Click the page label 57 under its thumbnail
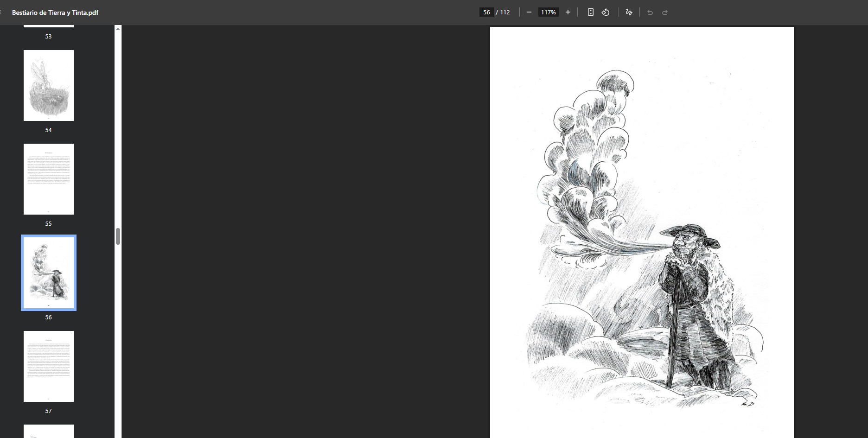Image resolution: width=868 pixels, height=438 pixels. (48, 411)
